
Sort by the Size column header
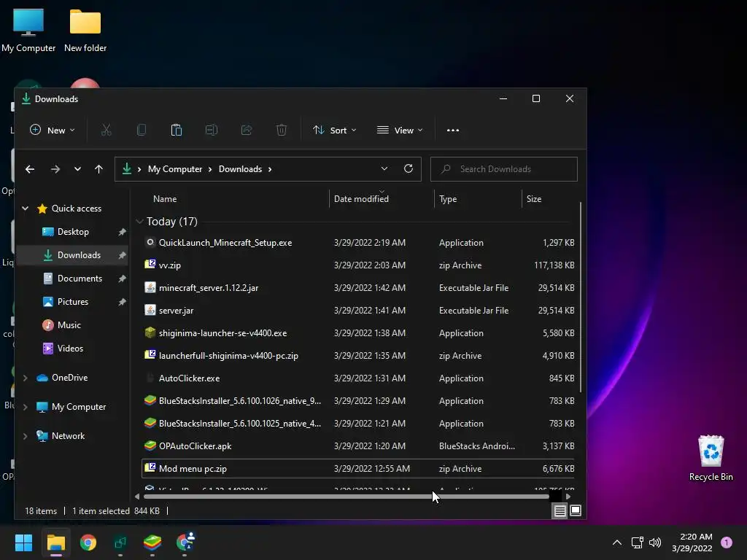pos(534,199)
